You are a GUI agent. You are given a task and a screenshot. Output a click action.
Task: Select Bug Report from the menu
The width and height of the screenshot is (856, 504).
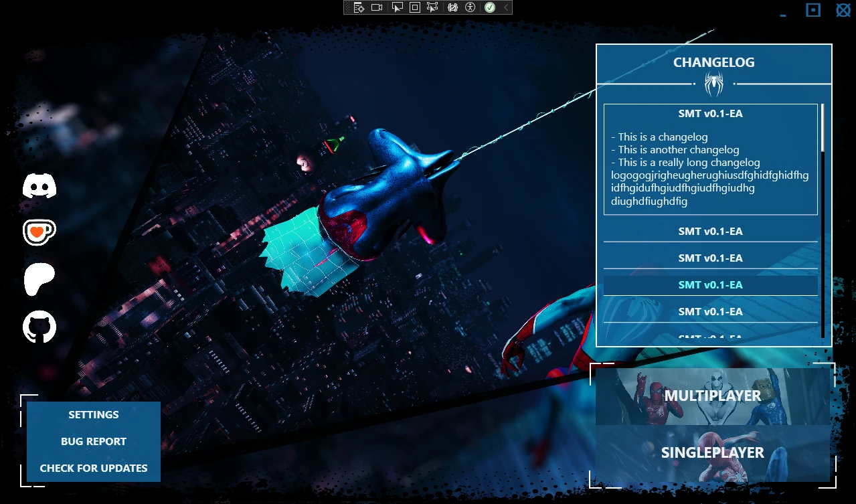[x=94, y=442]
